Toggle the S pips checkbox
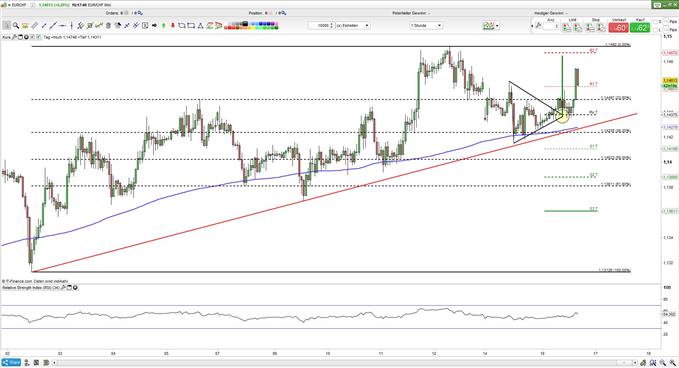The height and width of the screenshot is (368, 679). 656,22
